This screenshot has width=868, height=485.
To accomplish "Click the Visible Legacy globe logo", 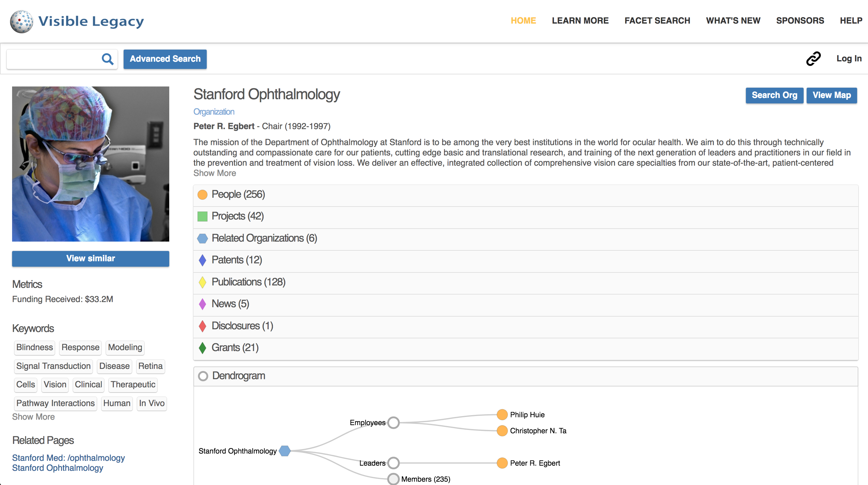I will [21, 21].
